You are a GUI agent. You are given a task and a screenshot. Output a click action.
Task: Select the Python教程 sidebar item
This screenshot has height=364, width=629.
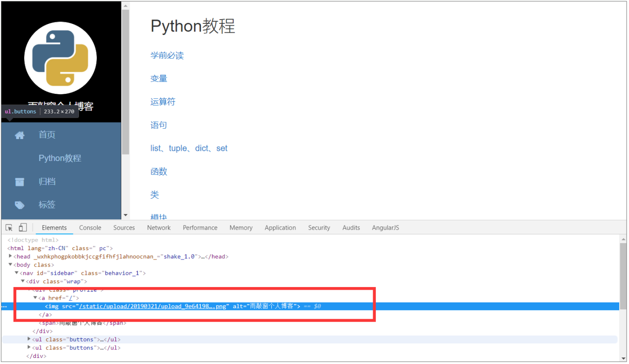pyautogui.click(x=60, y=158)
